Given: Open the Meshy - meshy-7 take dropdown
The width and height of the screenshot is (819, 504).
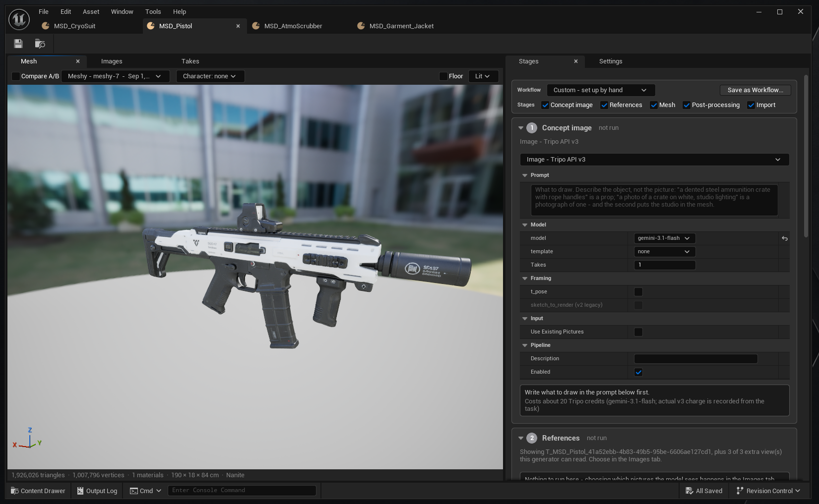Looking at the screenshot, I should tap(115, 76).
